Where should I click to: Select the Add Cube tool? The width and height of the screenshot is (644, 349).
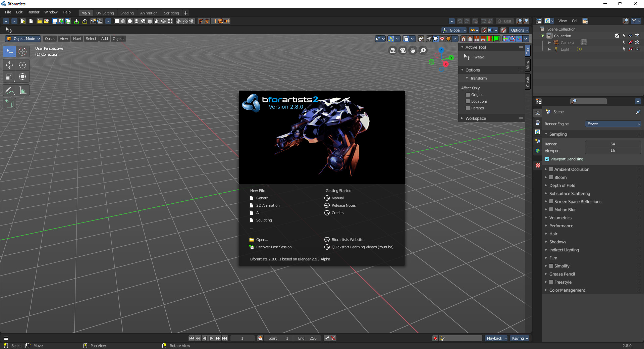click(x=9, y=104)
